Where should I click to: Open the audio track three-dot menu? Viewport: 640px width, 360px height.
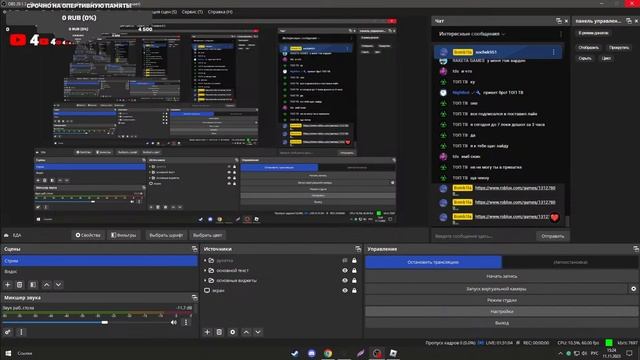[x=186, y=322]
